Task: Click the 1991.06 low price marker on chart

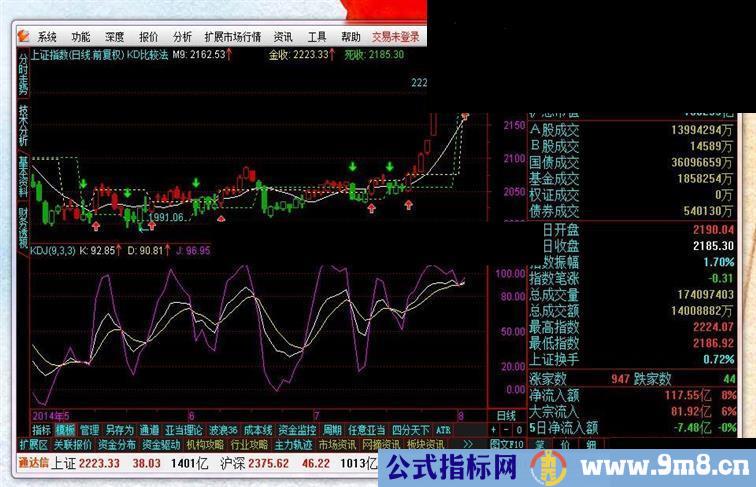Action: click(166, 217)
